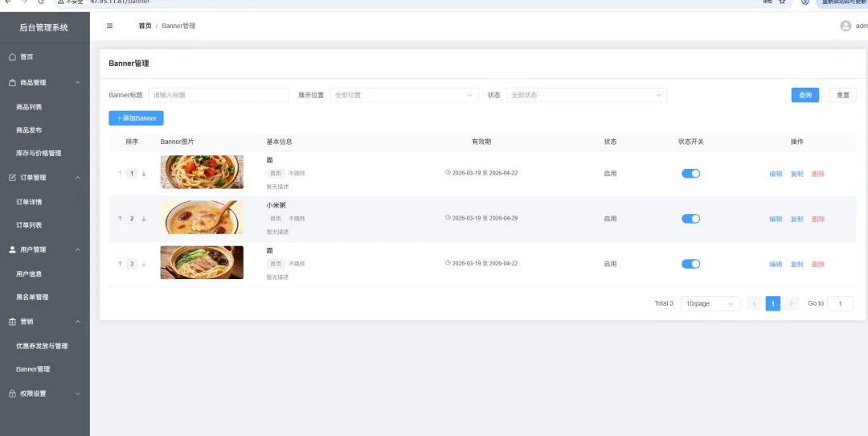868x436 pixels.
Task: Delete the 小米粥 banner
Action: pyautogui.click(x=818, y=219)
